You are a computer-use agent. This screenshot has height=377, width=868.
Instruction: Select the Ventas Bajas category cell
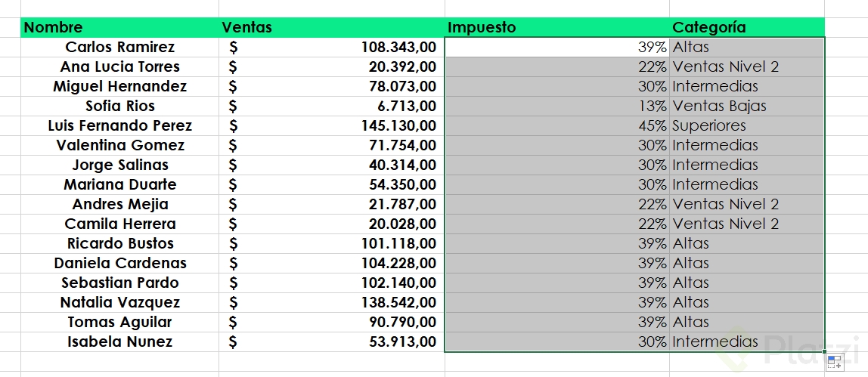[x=746, y=106]
